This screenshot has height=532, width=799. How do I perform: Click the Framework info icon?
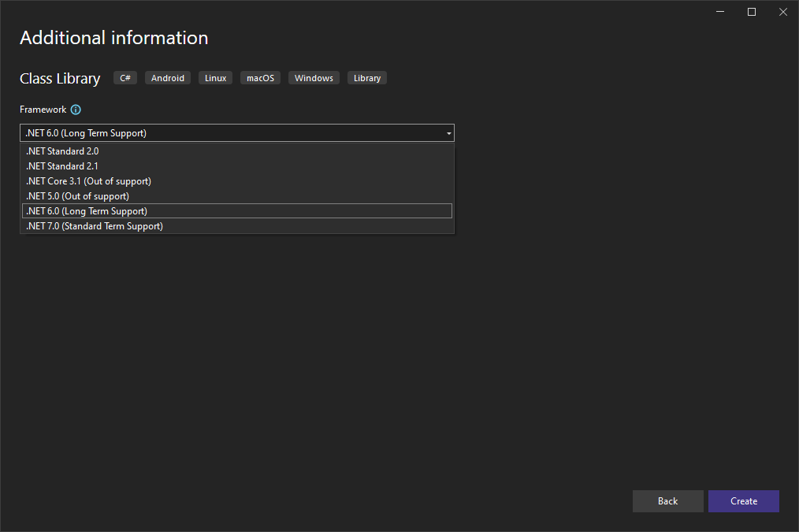76,110
